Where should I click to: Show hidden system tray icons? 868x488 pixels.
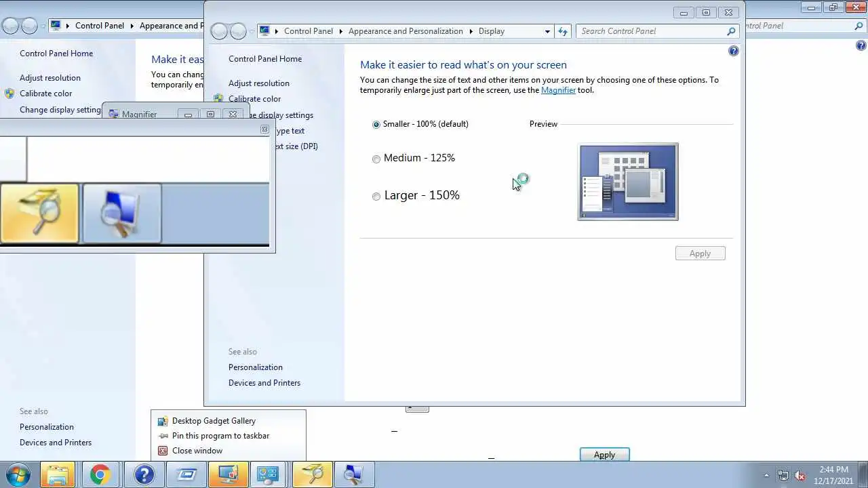coord(766,475)
